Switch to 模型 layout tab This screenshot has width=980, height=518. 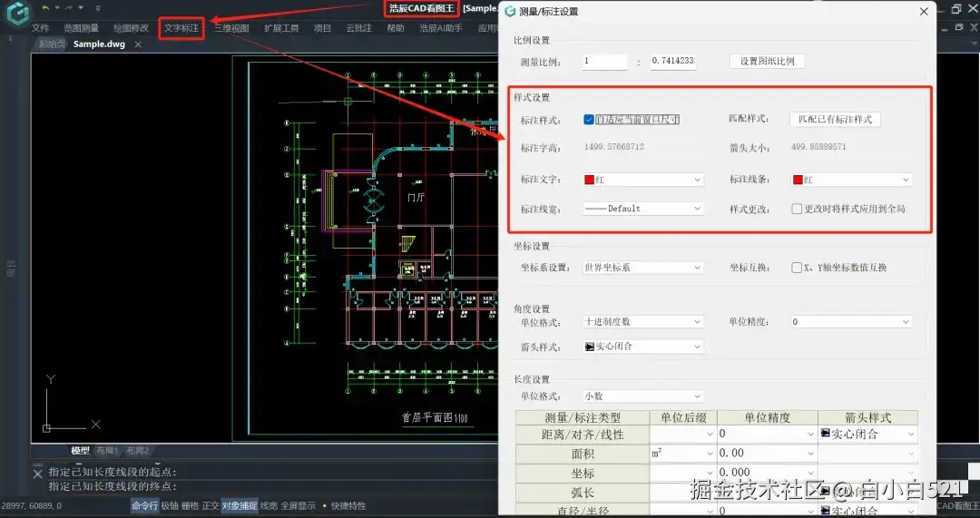(x=80, y=451)
